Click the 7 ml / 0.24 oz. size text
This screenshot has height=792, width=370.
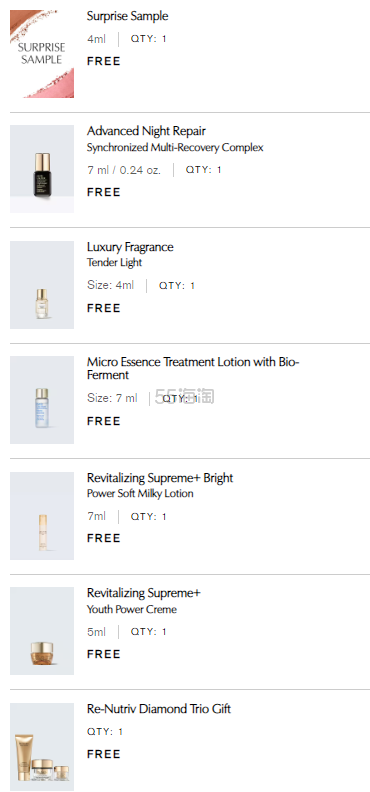(124, 170)
